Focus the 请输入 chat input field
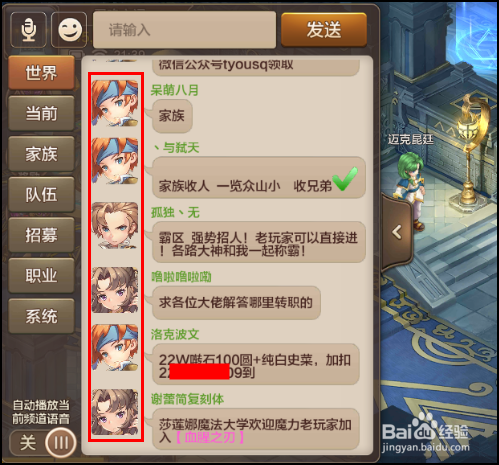 tap(184, 30)
